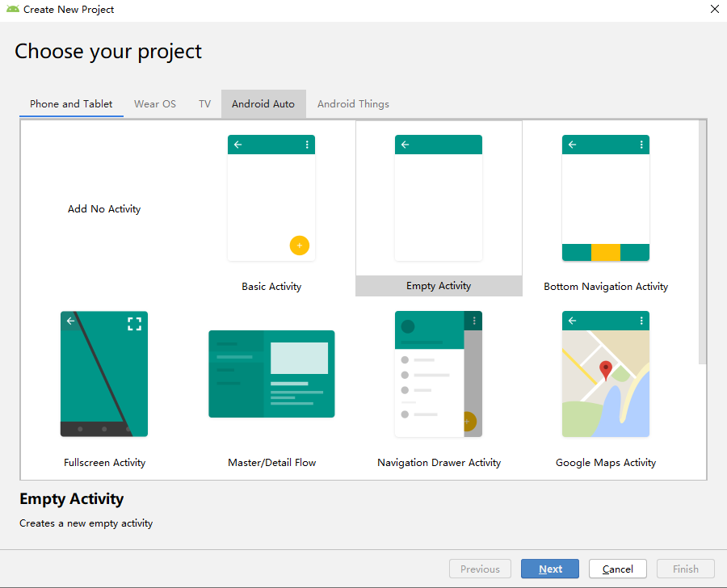The image size is (727, 588).
Task: Click the Master/Detail Flow label
Action: tap(271, 462)
